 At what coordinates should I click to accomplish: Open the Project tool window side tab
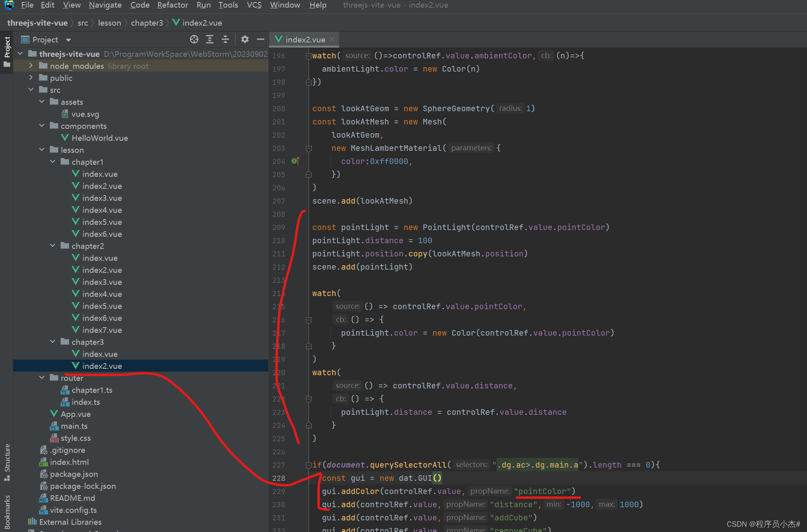click(x=7, y=52)
